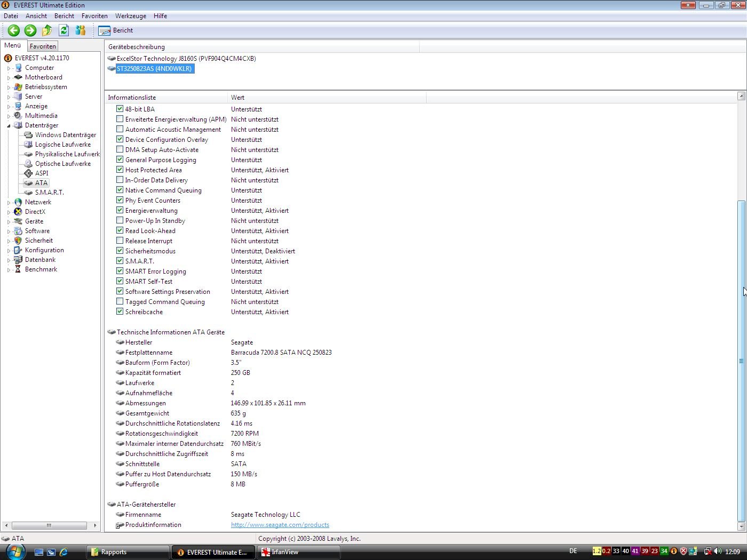This screenshot has width=747, height=560.
Task: Expand the Motherboard tree node
Action: point(9,78)
